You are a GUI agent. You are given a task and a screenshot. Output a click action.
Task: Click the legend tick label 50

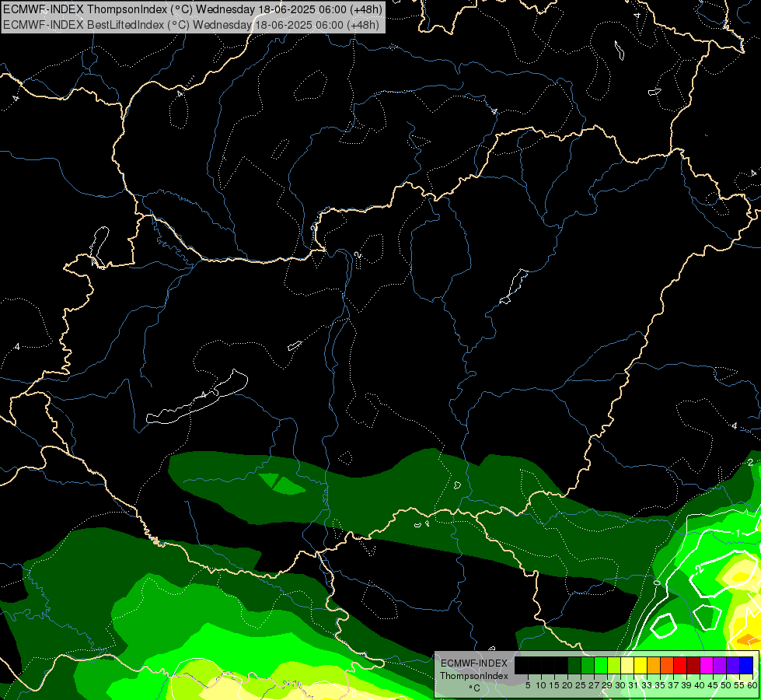tap(726, 685)
